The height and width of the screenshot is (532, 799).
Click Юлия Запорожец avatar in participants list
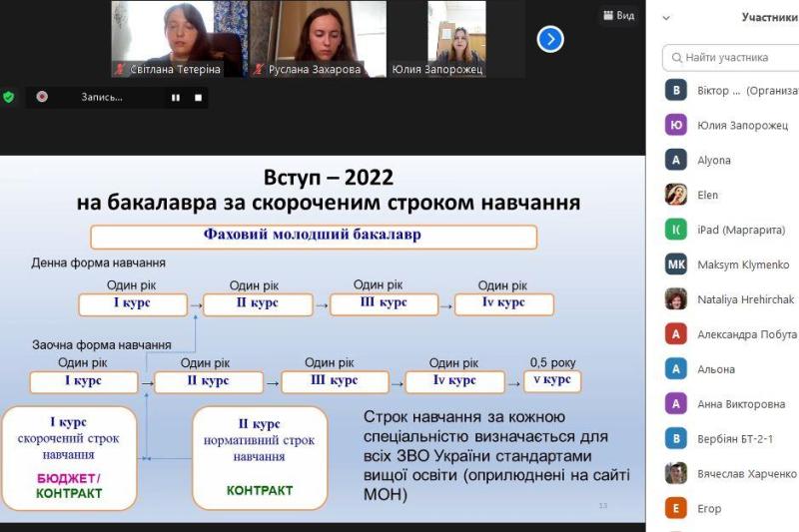[676, 125]
